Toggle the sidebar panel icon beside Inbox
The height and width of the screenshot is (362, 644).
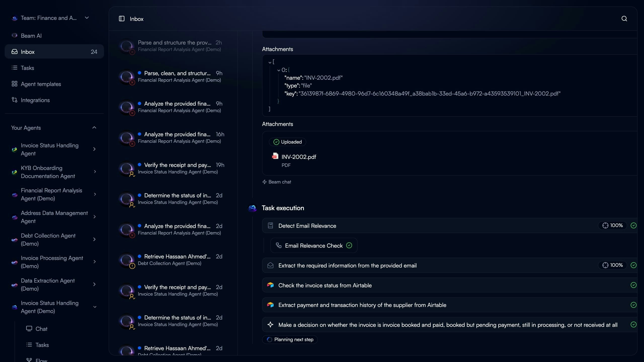(x=122, y=19)
